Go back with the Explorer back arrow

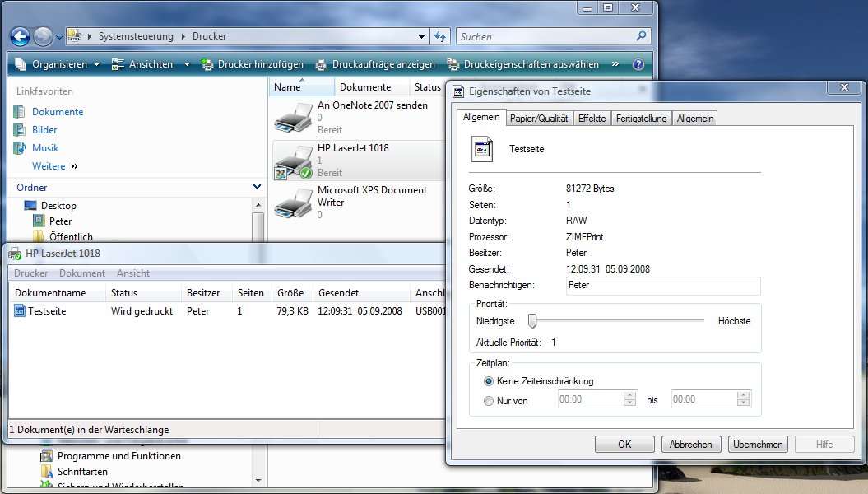[x=20, y=37]
